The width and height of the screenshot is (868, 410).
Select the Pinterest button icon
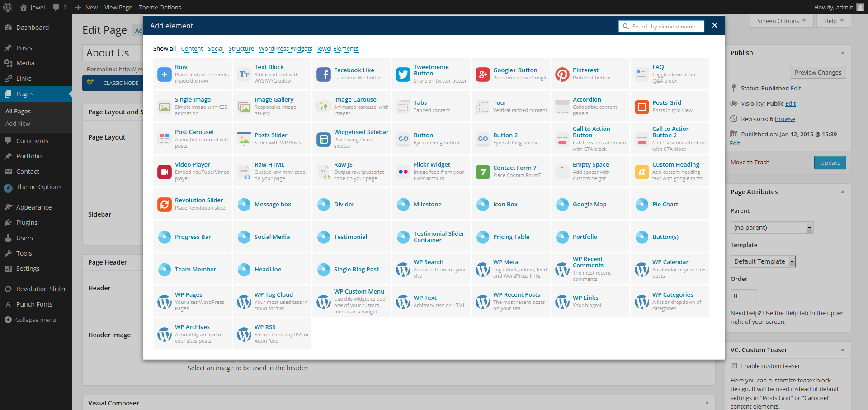pos(562,74)
